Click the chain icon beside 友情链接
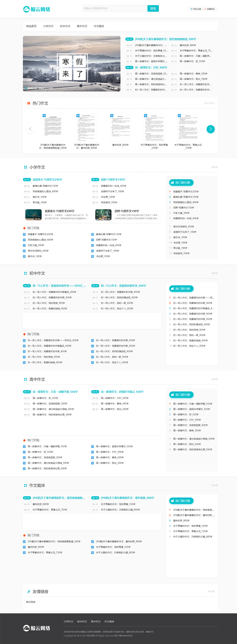The height and width of the screenshot is (644, 237). (x=29, y=591)
